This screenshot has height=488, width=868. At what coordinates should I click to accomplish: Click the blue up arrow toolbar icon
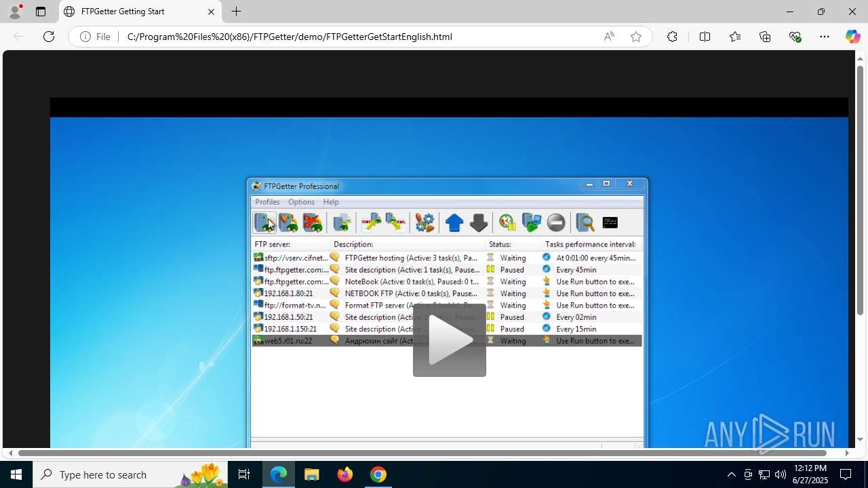pos(454,222)
